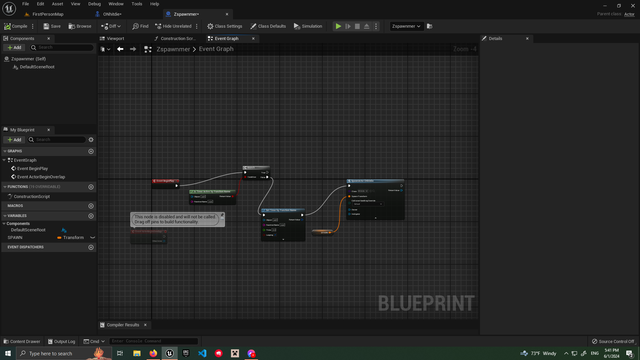640x360 pixels.
Task: Stop the play session
Action: 357,26
